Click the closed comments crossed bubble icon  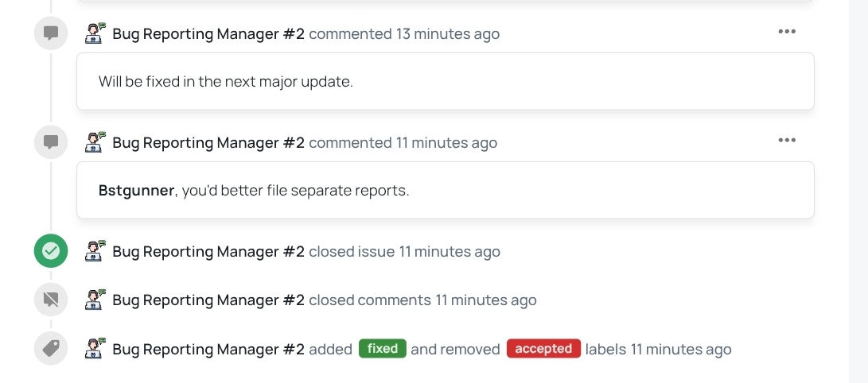[x=51, y=300]
